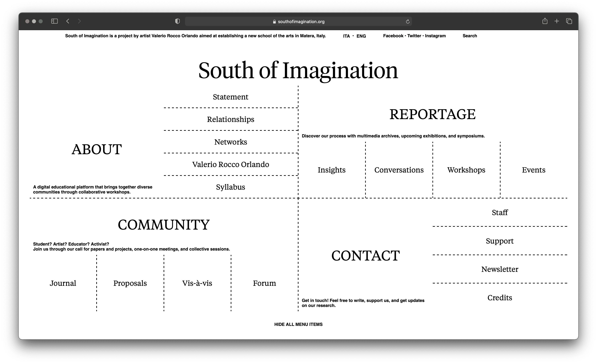Viewport: 597px width, 364px height.
Task: Click the go forward arrow
Action: click(79, 21)
